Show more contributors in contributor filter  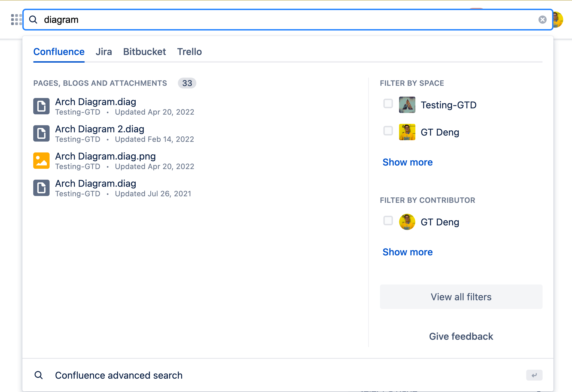[407, 252]
